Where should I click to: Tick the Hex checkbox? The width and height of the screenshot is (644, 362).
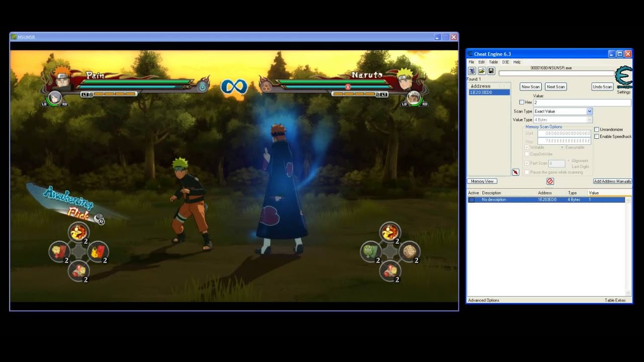(522, 102)
